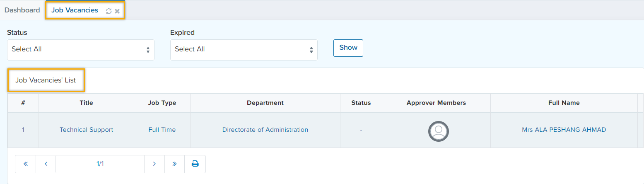Open the Technical Support job title
Screen dimensions: 644x184
[x=86, y=130]
